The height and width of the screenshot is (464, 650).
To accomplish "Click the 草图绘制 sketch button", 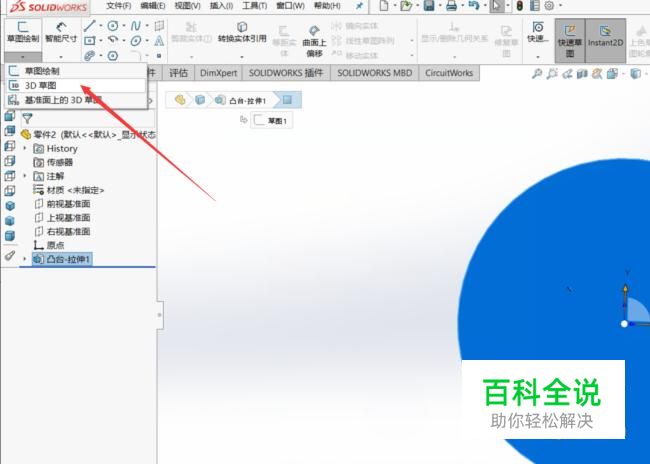I will pyautogui.click(x=23, y=32).
